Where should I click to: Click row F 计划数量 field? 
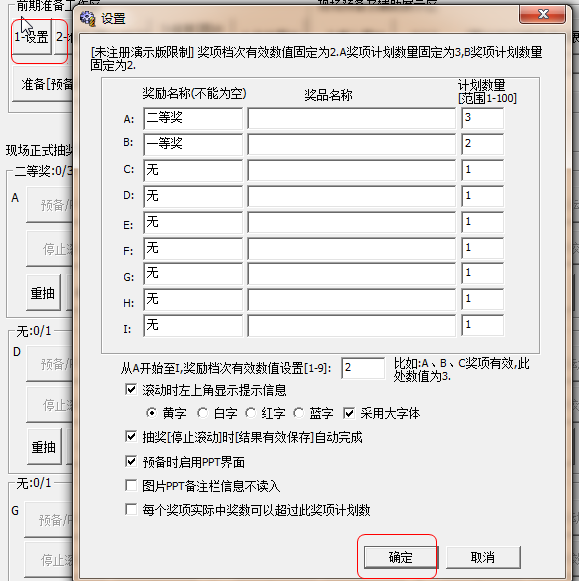(x=482, y=248)
